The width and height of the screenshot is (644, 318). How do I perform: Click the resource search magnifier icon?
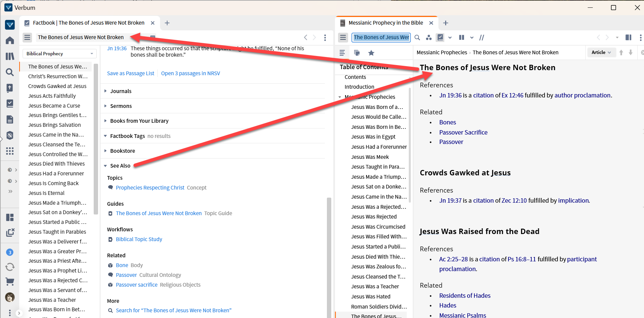[x=417, y=37]
